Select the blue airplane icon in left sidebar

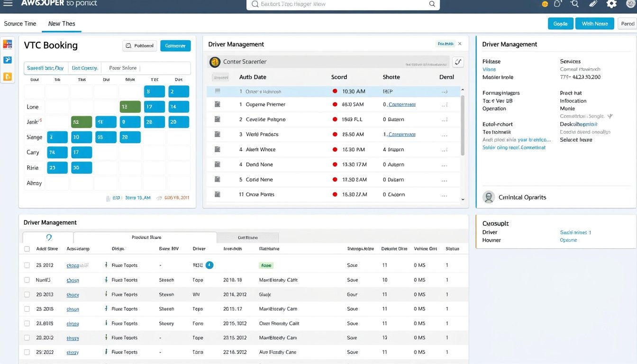click(7, 60)
